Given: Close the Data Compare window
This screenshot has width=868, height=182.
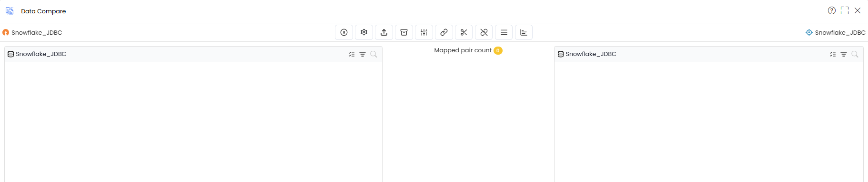Looking at the screenshot, I should coord(858,10).
